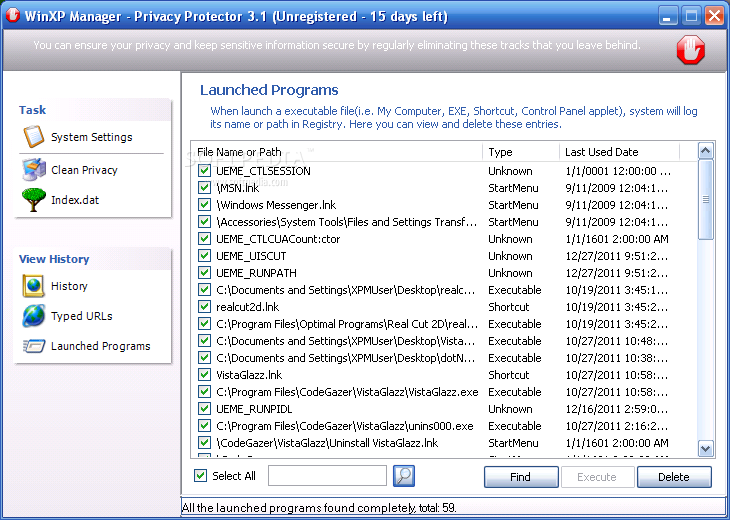Click the Launched Programs folder icon
This screenshot has height=520, width=730.
click(34, 346)
